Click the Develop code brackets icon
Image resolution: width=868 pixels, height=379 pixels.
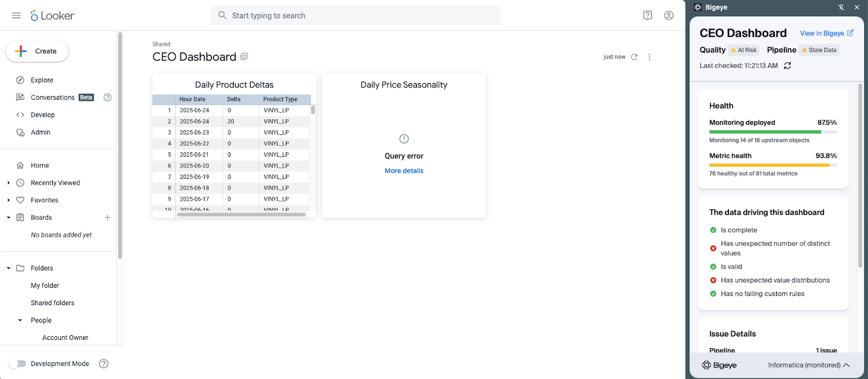pos(20,115)
